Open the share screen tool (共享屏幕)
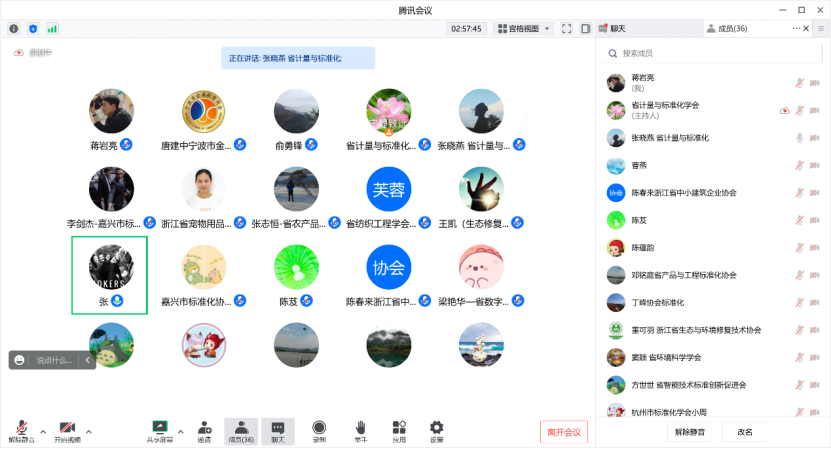The width and height of the screenshot is (831, 449). click(160, 431)
